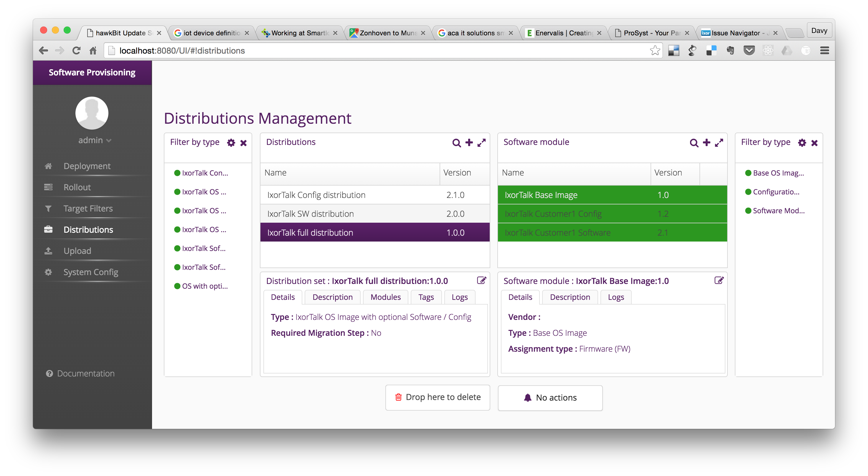Viewport: 868px width, 476px height.
Task: Switch to the Tags tab
Action: (426, 297)
